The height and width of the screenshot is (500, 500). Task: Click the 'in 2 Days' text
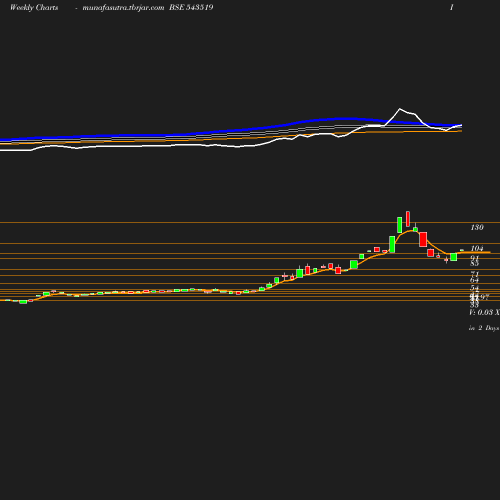[x=484, y=328]
